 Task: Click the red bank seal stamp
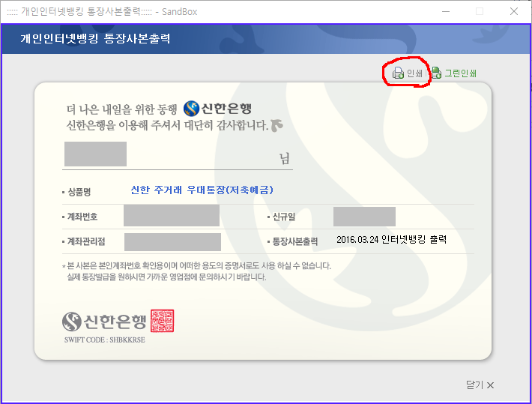point(162,321)
